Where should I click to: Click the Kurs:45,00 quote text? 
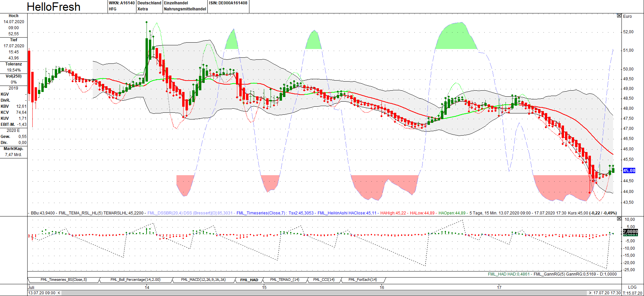point(578,213)
